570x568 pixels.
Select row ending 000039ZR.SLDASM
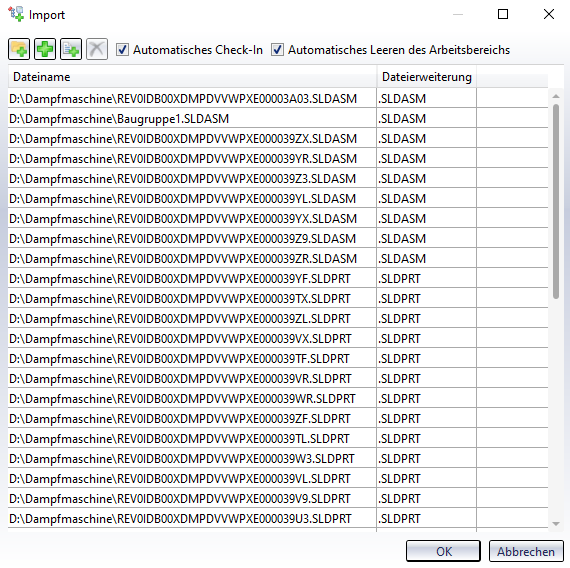(x=278, y=259)
